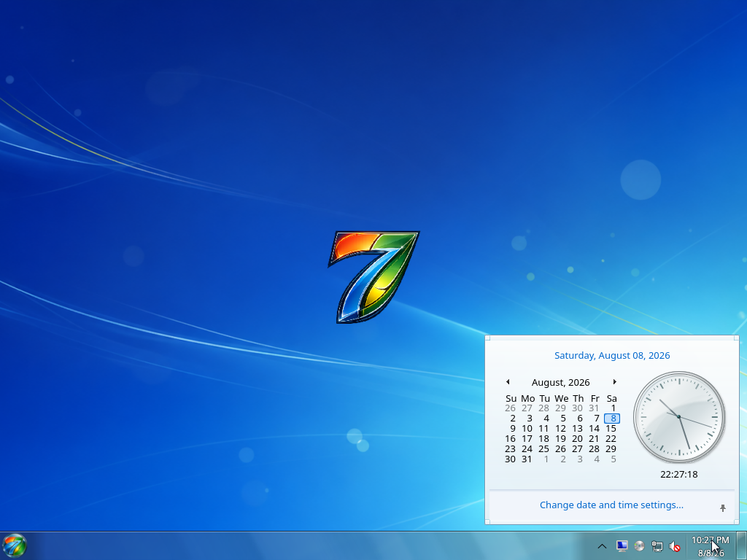This screenshot has width=747, height=560.
Task: Select August 30 in the calendar
Action: 510,459
